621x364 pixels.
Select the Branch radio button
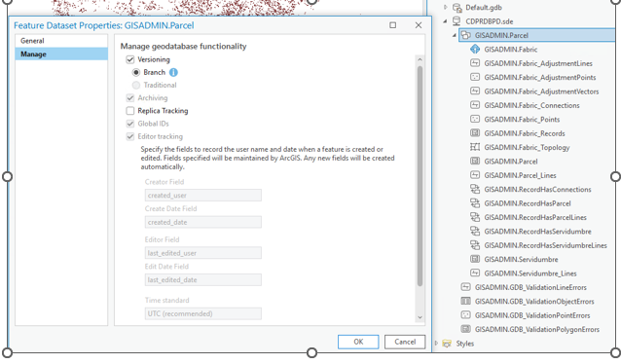point(136,72)
